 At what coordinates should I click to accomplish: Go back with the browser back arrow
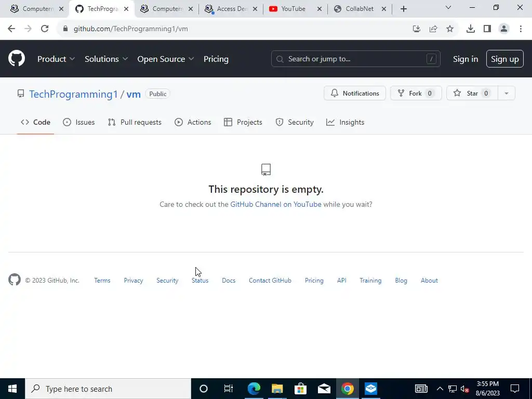[x=11, y=29]
